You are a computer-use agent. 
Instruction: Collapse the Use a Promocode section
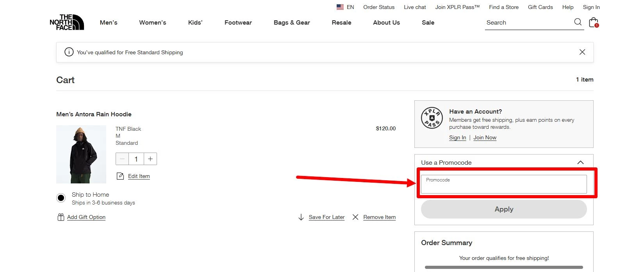580,162
